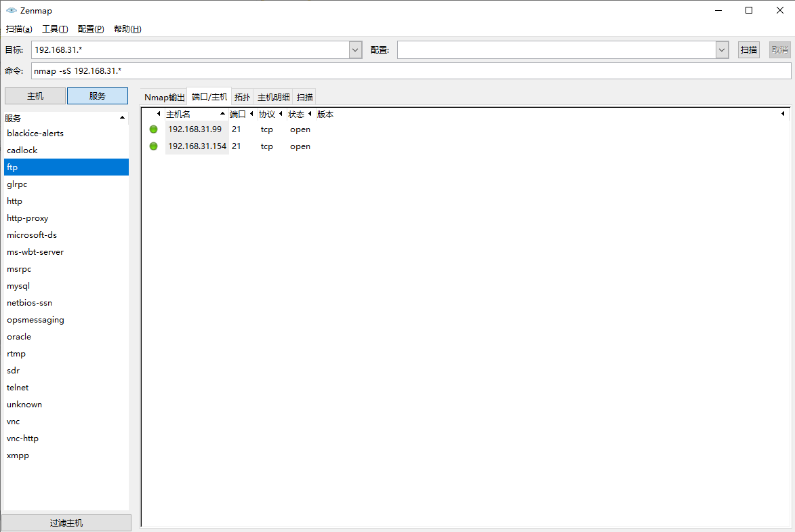Select ftp service in list
The image size is (795, 532).
[66, 167]
